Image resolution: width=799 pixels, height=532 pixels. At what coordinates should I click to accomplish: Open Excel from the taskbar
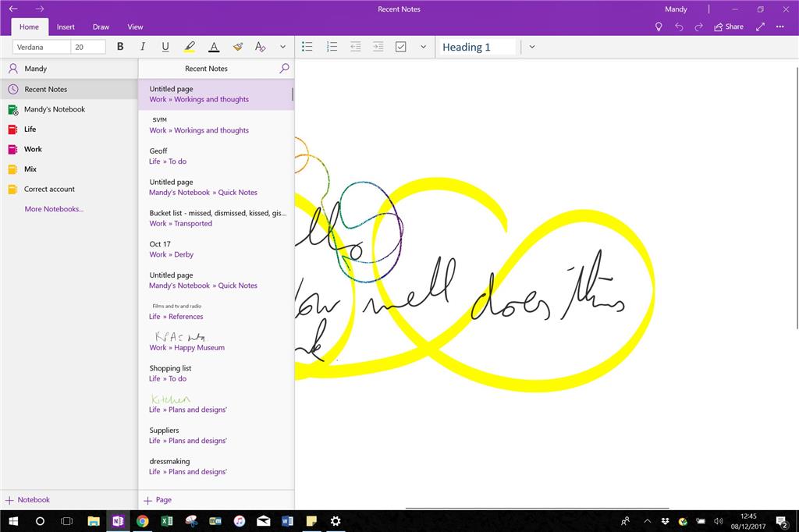(x=167, y=521)
